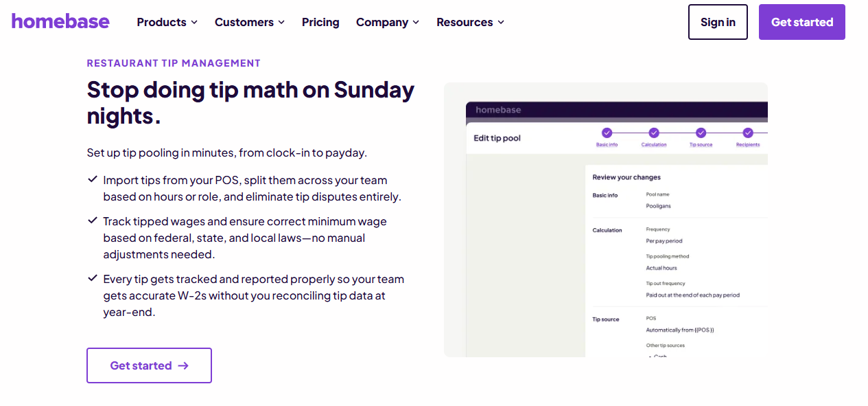Click the arrow icon in Get started button
Screen dimensions: 868x406
[x=183, y=365]
